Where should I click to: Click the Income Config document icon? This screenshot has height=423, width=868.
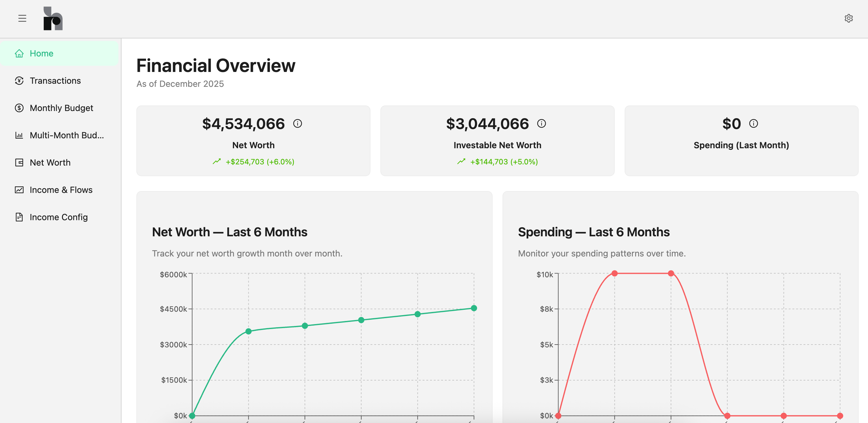(x=19, y=217)
